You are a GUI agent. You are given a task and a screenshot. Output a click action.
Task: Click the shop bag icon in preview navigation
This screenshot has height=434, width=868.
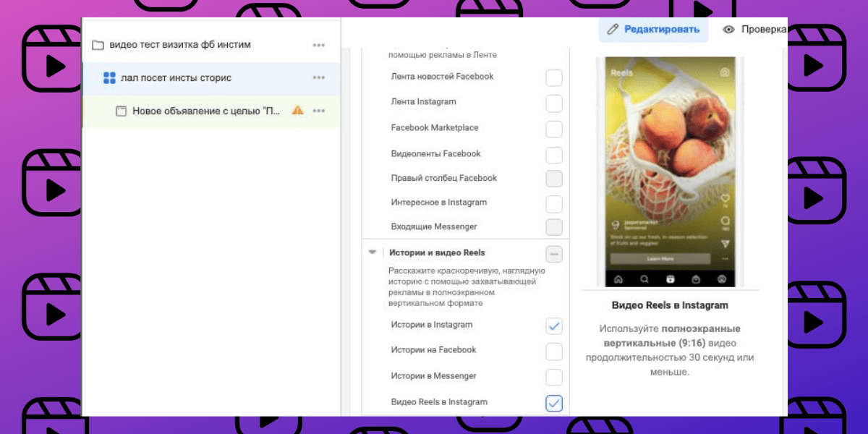(x=696, y=278)
